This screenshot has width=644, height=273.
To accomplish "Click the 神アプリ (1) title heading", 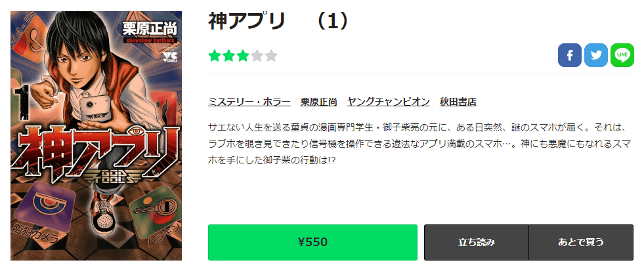I will (278, 22).
